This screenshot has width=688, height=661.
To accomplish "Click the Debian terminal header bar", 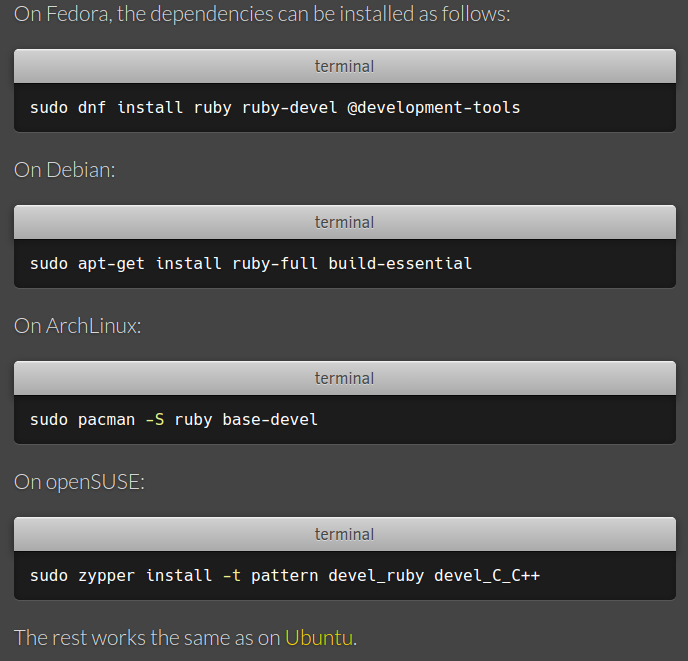I will [344, 222].
